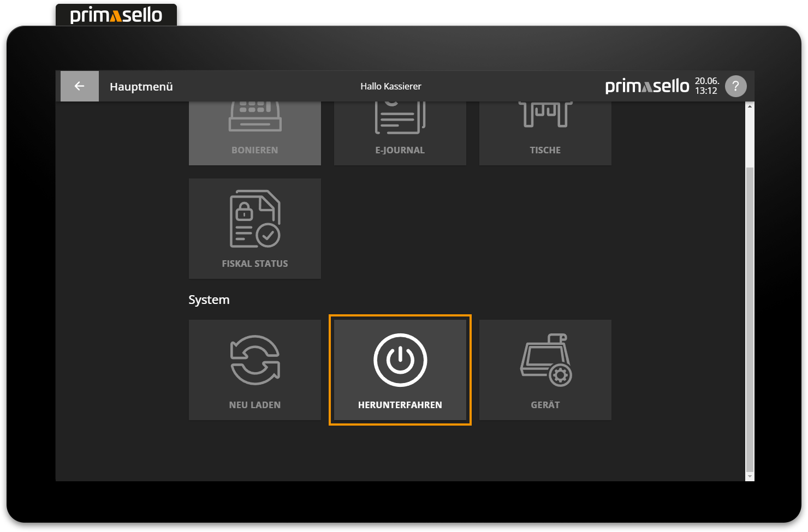
Task: Click the Hauptmenü title
Action: pyautogui.click(x=141, y=87)
